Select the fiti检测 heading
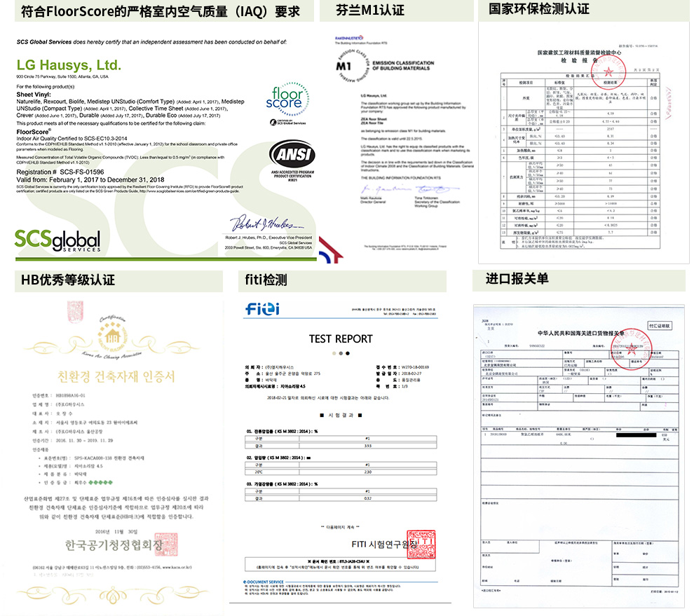This screenshot has height=616, width=694. pyautogui.click(x=266, y=280)
